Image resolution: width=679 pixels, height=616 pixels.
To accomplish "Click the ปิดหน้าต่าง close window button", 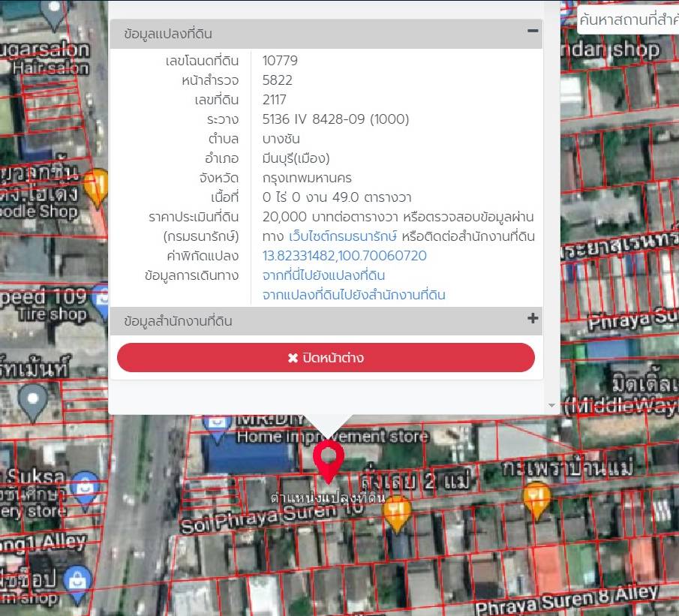I will [x=326, y=358].
